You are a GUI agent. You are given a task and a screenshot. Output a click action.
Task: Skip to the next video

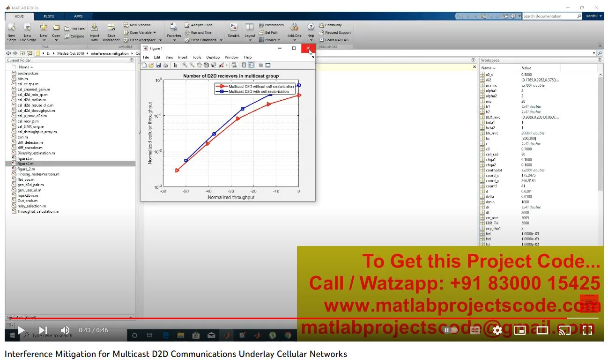click(x=43, y=330)
